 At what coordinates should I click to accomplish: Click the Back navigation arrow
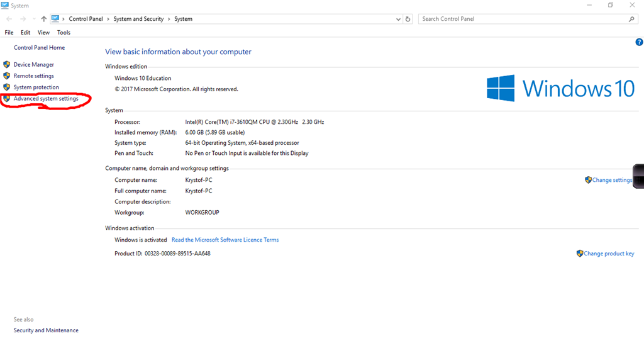click(x=9, y=19)
